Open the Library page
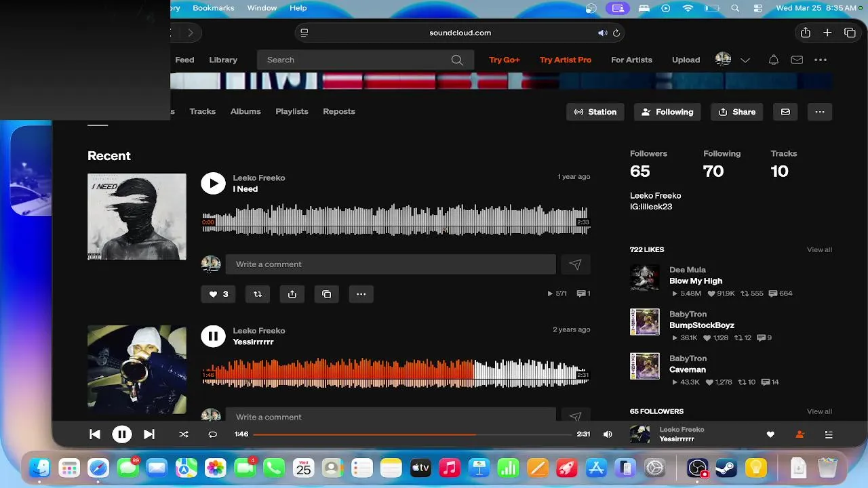 click(x=223, y=60)
